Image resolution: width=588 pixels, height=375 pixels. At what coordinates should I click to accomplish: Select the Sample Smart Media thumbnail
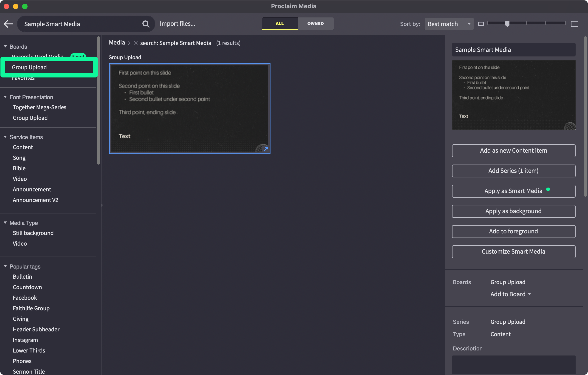point(189,108)
